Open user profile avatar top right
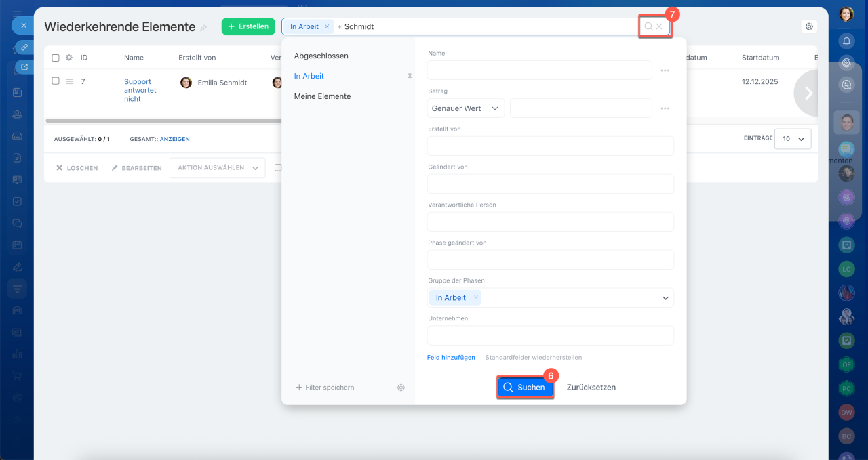 (x=846, y=14)
